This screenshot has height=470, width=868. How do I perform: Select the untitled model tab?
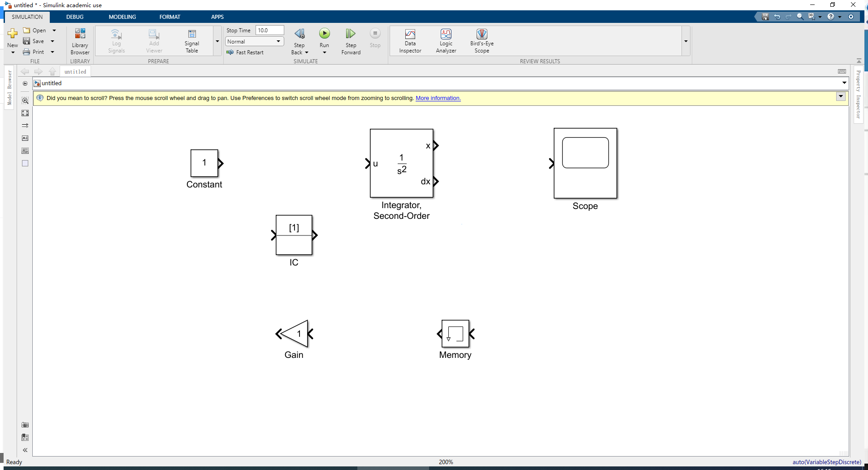point(75,72)
